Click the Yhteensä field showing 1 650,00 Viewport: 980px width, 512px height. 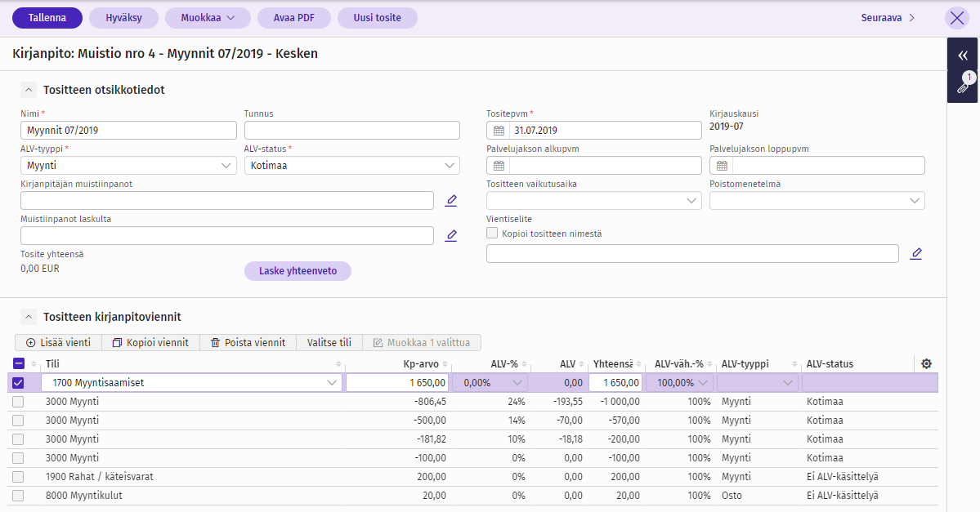(x=615, y=383)
